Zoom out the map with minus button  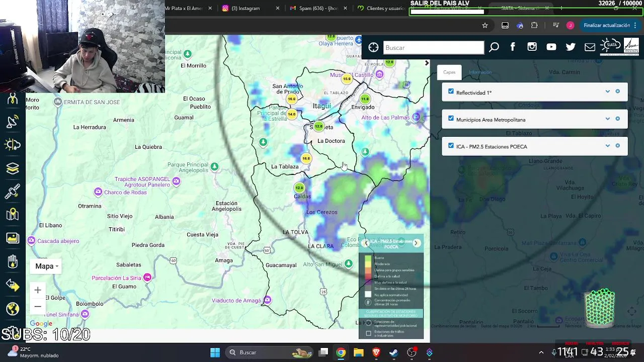click(x=38, y=307)
